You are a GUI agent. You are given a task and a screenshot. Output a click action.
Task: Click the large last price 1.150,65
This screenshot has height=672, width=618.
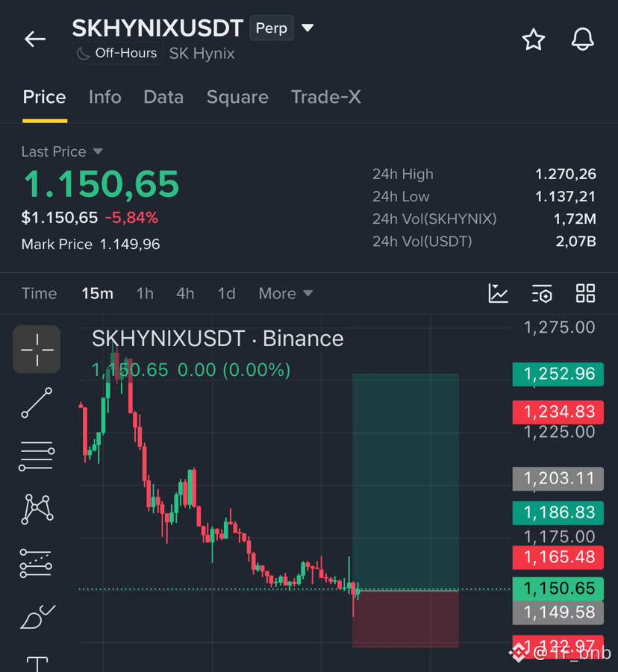coord(102,184)
